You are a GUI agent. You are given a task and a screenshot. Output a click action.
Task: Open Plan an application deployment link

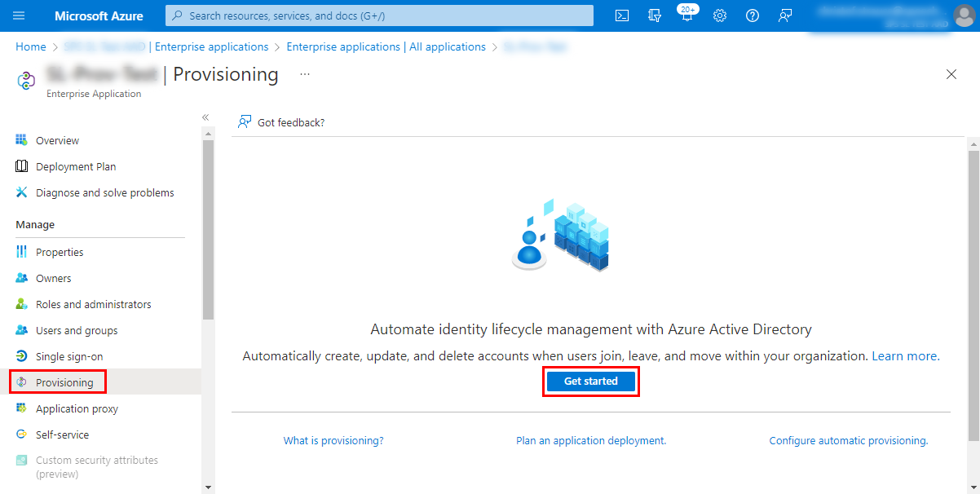591,440
